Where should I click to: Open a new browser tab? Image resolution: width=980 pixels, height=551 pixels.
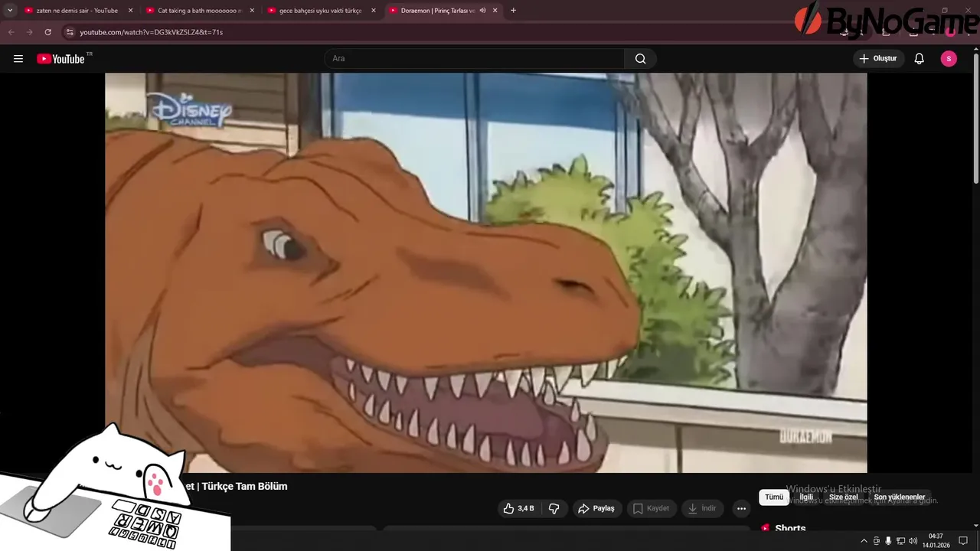(513, 11)
